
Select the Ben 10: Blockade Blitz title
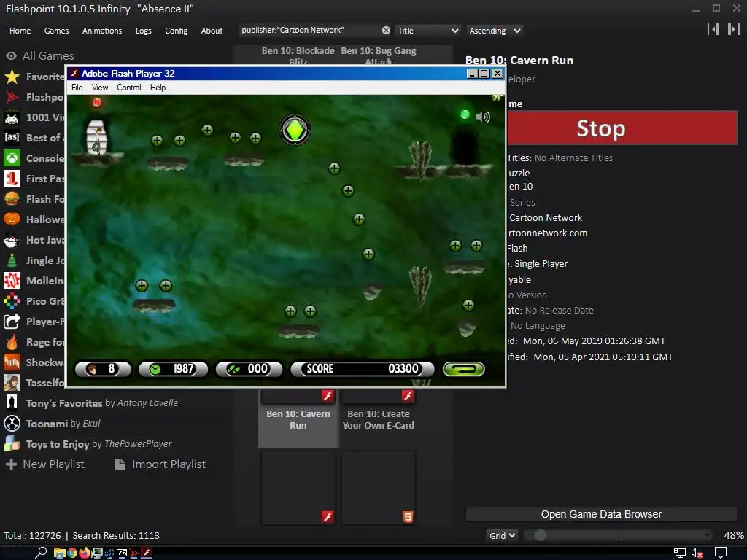pos(298,55)
